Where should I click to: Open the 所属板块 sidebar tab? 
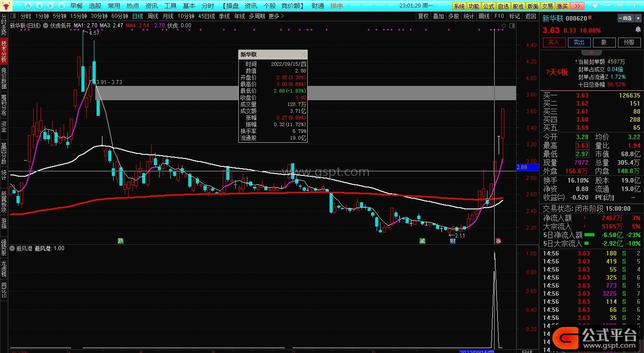click(4, 202)
